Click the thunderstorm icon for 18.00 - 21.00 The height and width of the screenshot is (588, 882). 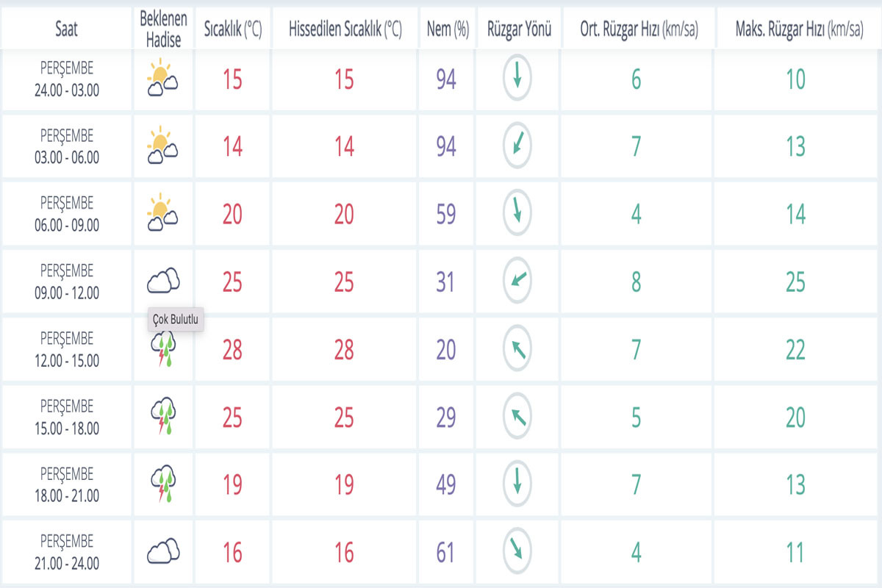(163, 484)
